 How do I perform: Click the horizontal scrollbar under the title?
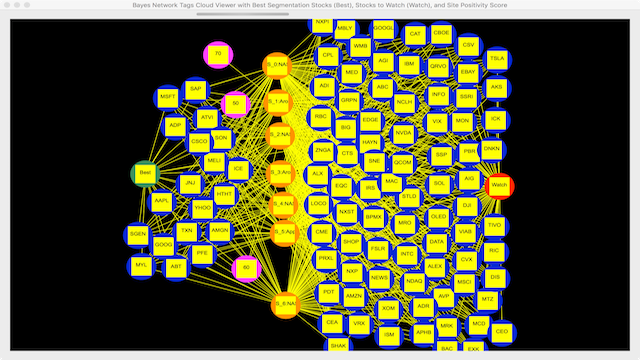243,14
